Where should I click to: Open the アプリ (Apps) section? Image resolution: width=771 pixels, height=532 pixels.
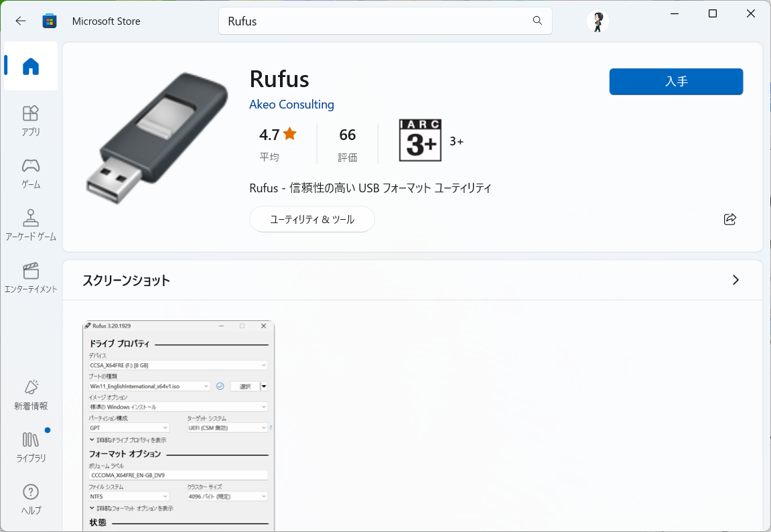point(30,121)
